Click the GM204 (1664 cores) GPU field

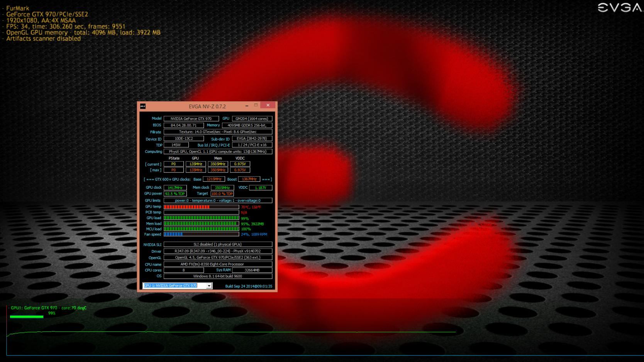tap(252, 119)
